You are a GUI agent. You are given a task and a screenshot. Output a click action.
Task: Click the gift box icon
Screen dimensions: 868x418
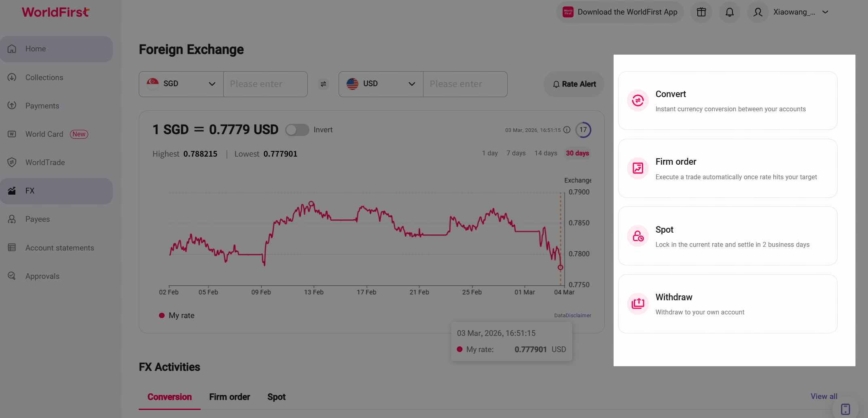pos(701,12)
